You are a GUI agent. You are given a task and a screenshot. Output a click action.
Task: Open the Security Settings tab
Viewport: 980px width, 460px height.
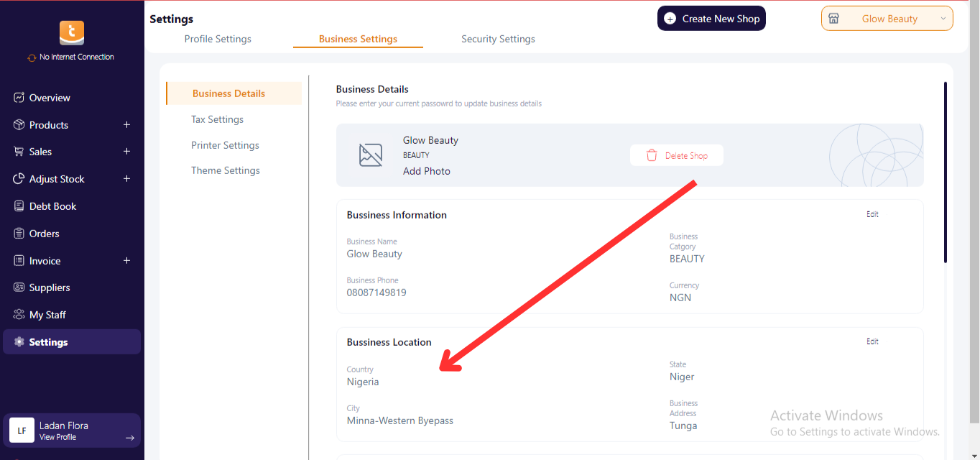point(498,39)
